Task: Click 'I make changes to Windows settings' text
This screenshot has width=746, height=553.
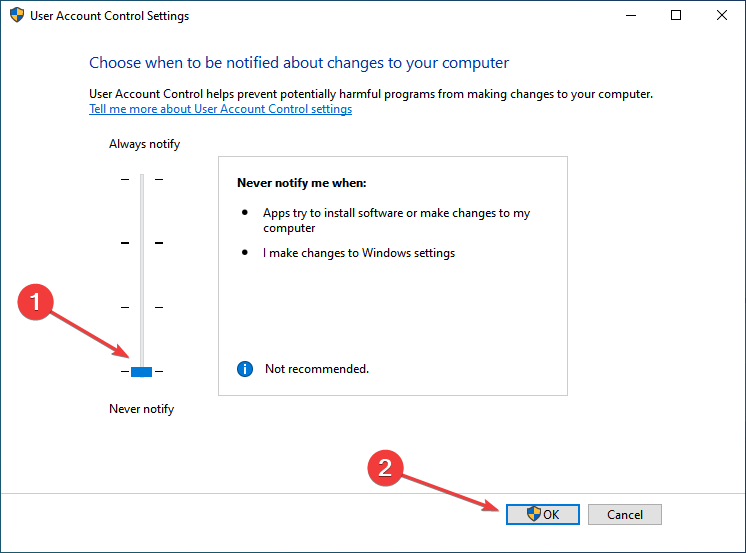Action: (359, 253)
